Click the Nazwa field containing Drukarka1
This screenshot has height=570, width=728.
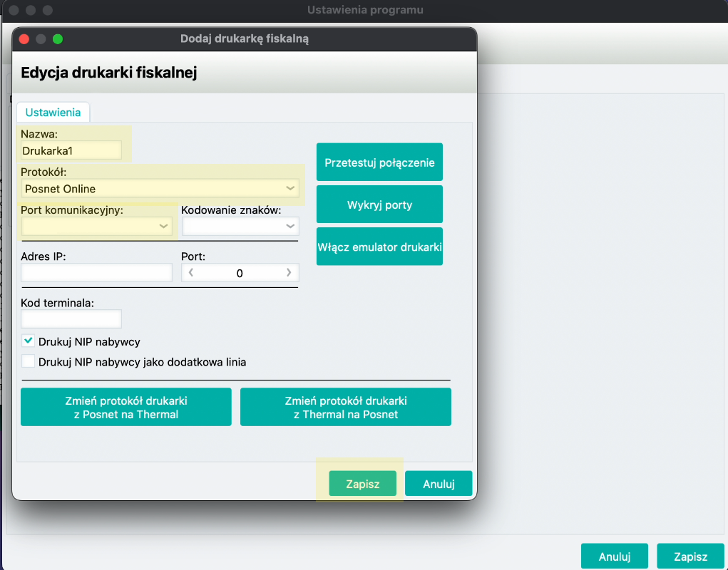pyautogui.click(x=71, y=150)
